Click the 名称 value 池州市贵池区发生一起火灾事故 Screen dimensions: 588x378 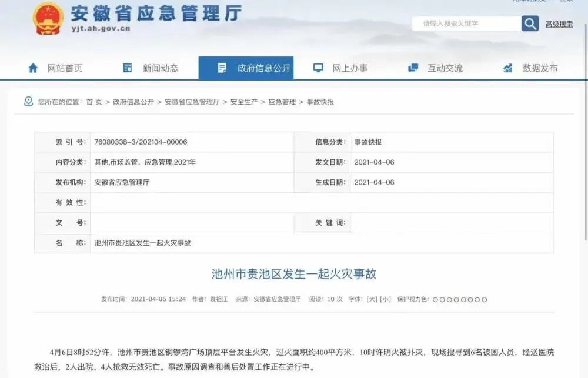click(x=142, y=243)
